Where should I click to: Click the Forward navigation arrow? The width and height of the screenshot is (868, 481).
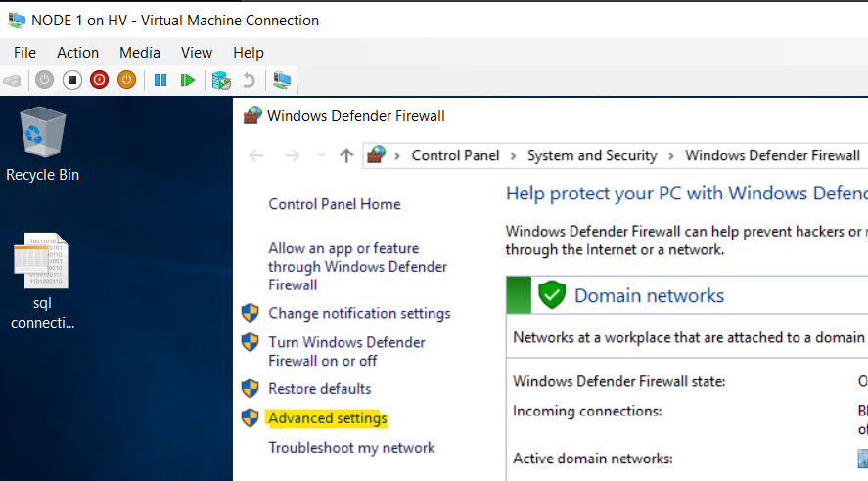pos(293,155)
